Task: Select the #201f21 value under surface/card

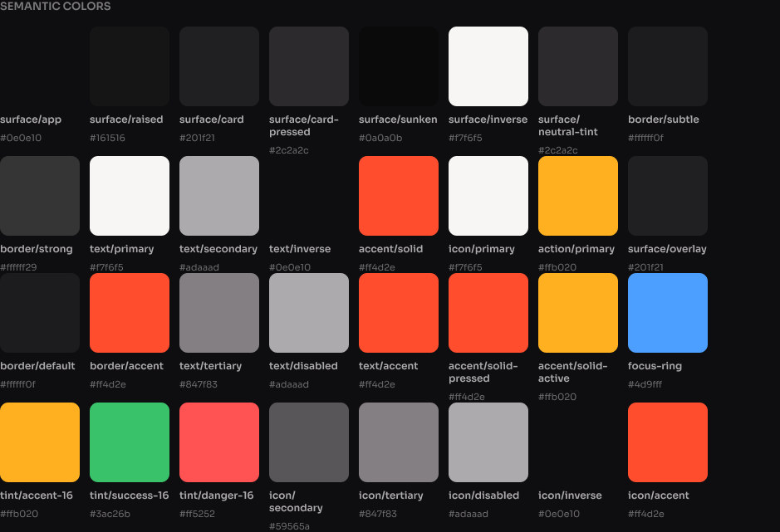Action: 197,138
